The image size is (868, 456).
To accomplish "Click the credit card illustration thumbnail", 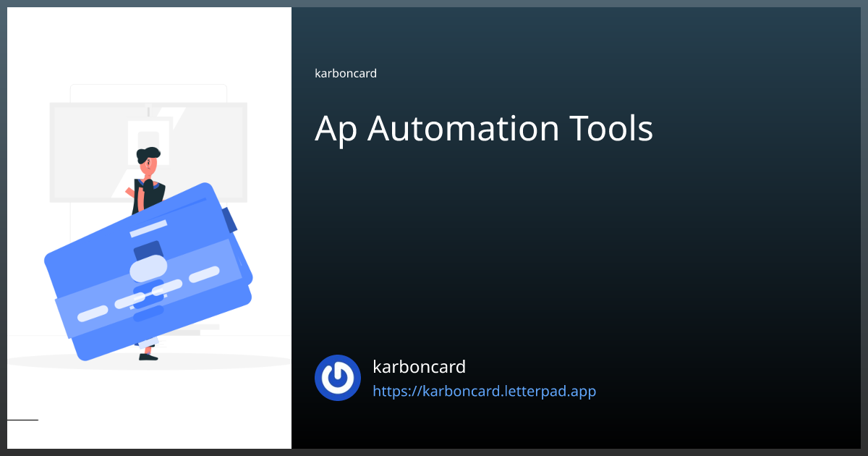I will [150, 228].
